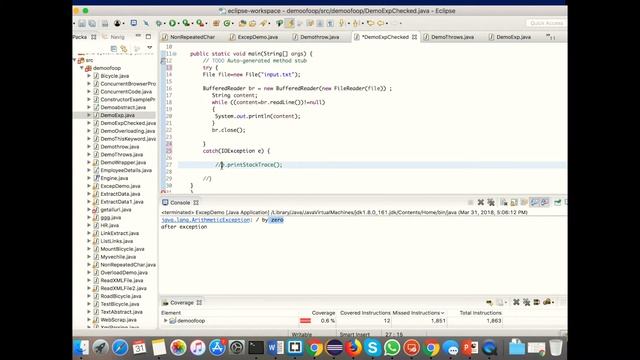Click the Quick Access search field
The height and width of the screenshot is (360, 640).
pyautogui.click(x=546, y=23)
